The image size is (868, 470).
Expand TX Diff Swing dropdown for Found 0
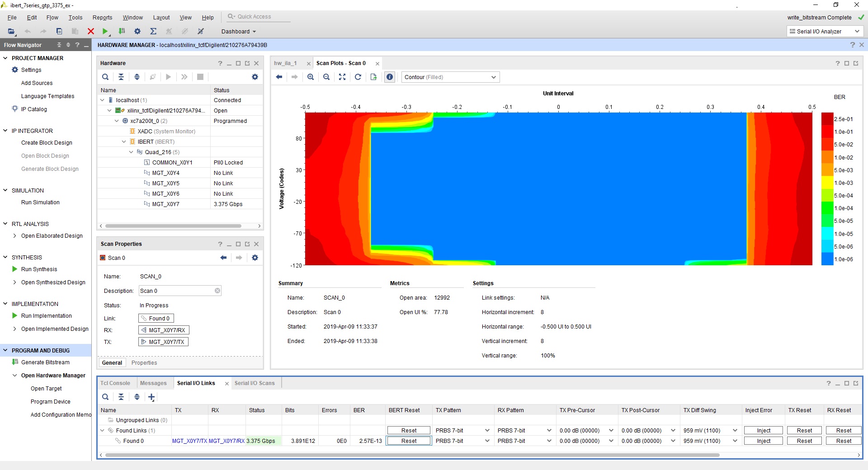click(x=735, y=441)
